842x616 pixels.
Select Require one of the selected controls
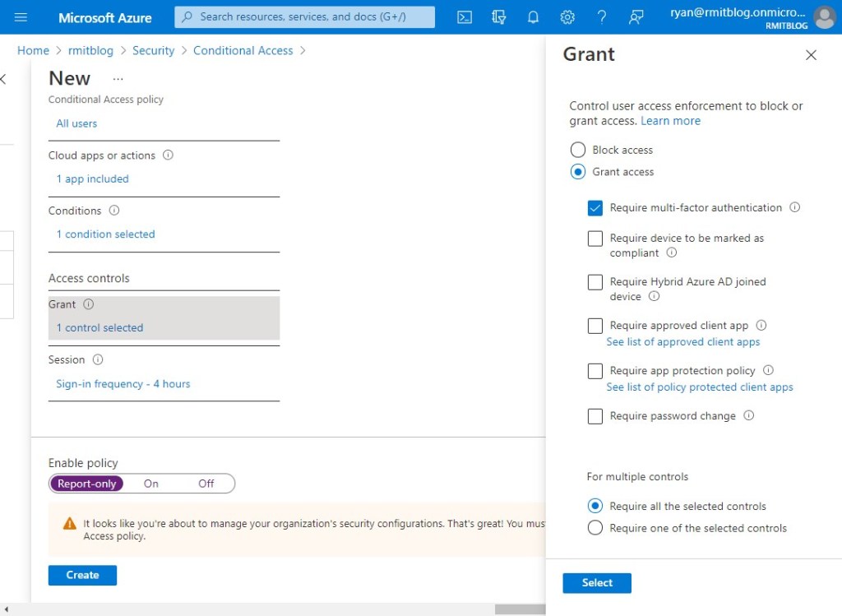coord(595,528)
